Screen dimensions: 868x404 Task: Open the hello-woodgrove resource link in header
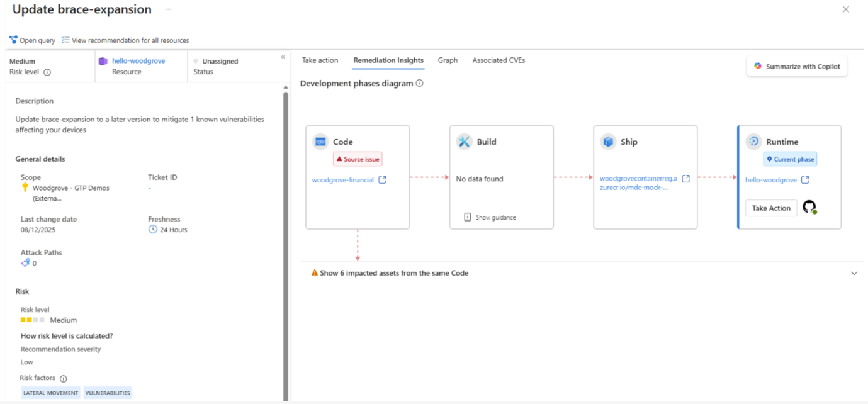pyautogui.click(x=138, y=61)
